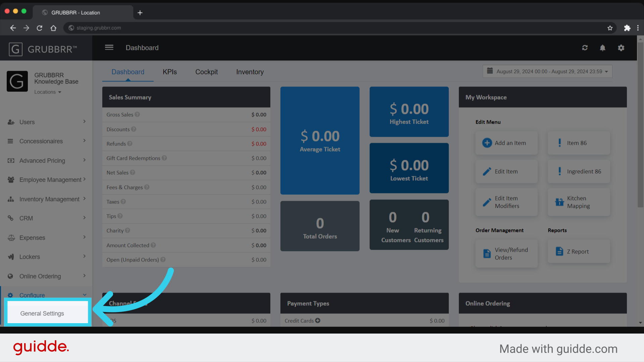Click the Concessionaires list icon
The image size is (644, 362).
[x=10, y=141]
